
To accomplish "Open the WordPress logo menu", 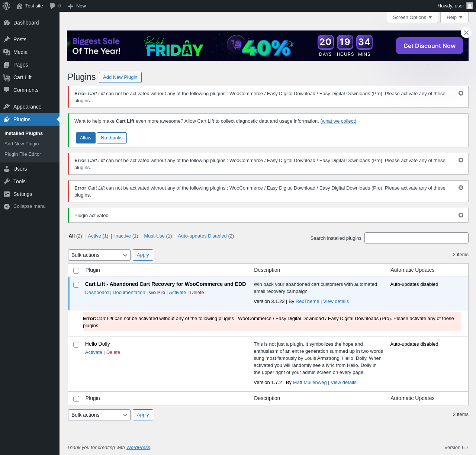I will point(6,6).
